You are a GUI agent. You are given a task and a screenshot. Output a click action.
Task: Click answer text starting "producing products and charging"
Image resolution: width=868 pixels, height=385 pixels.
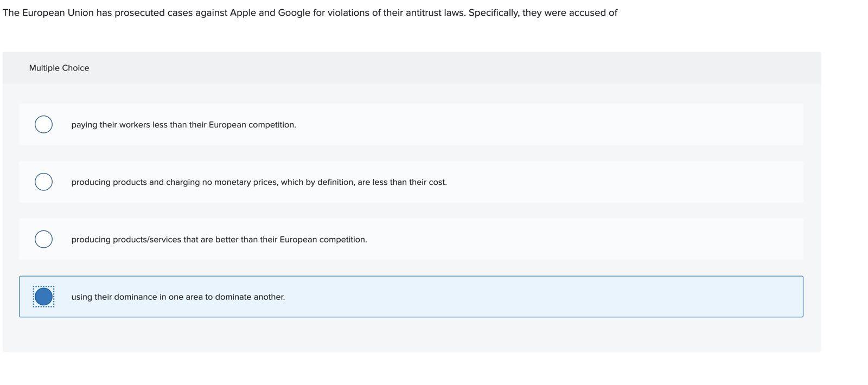point(259,182)
